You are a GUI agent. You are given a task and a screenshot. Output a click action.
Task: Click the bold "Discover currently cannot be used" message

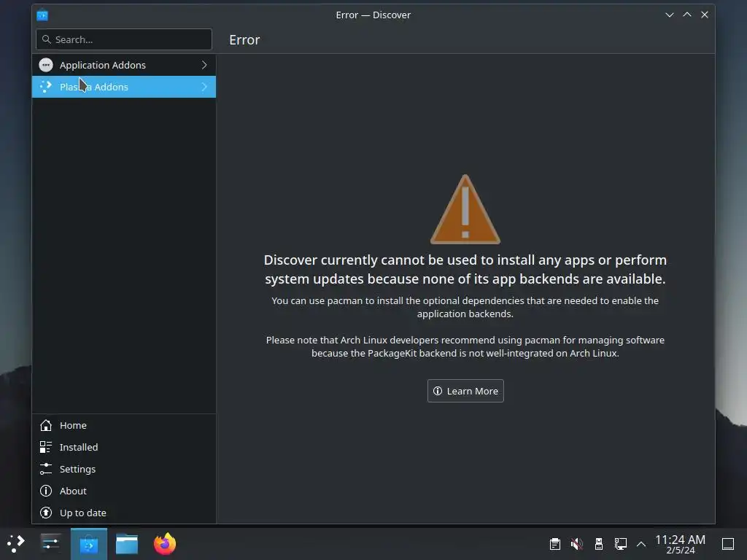pos(465,269)
